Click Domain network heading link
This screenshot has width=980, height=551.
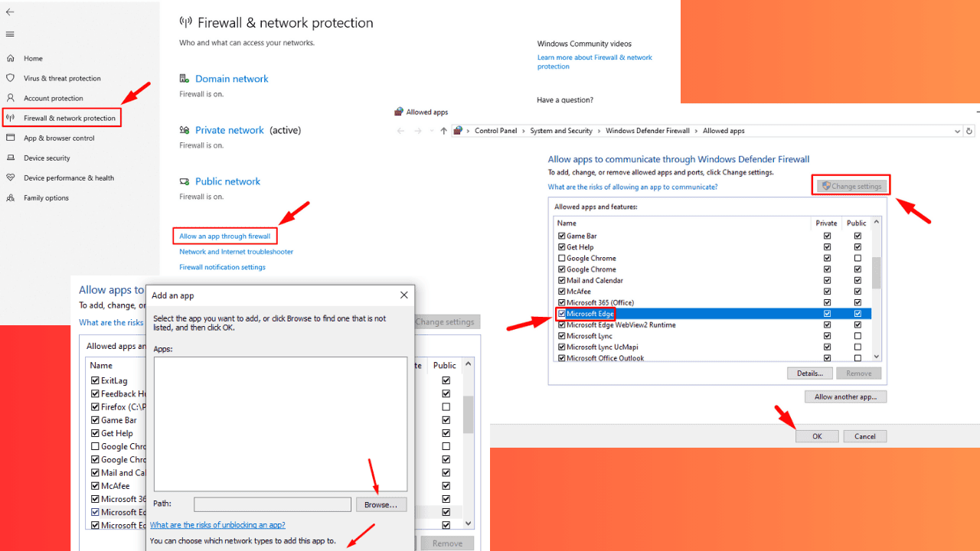point(232,79)
